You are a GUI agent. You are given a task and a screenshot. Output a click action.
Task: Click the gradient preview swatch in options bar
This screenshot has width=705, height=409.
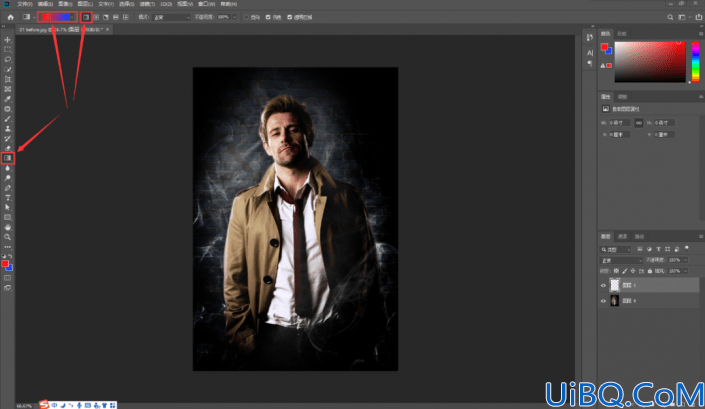54,17
